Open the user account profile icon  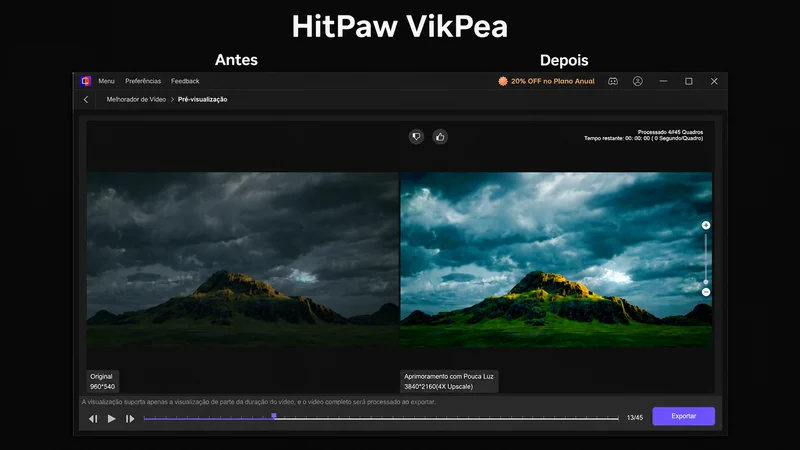(638, 81)
